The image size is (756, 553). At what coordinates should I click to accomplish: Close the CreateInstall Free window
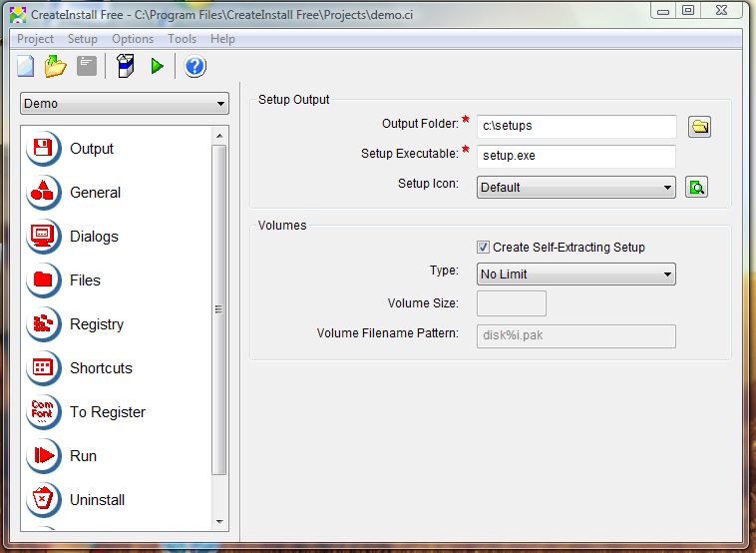(721, 10)
